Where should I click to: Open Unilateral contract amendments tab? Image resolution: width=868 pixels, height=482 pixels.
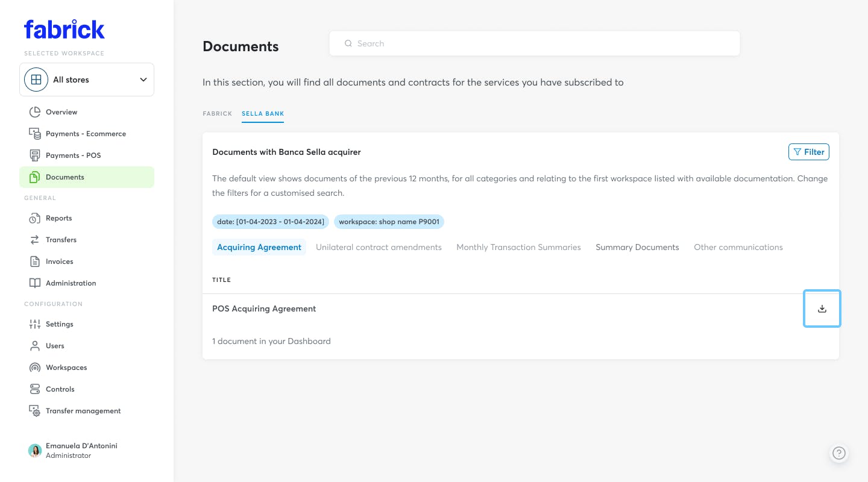coord(379,247)
